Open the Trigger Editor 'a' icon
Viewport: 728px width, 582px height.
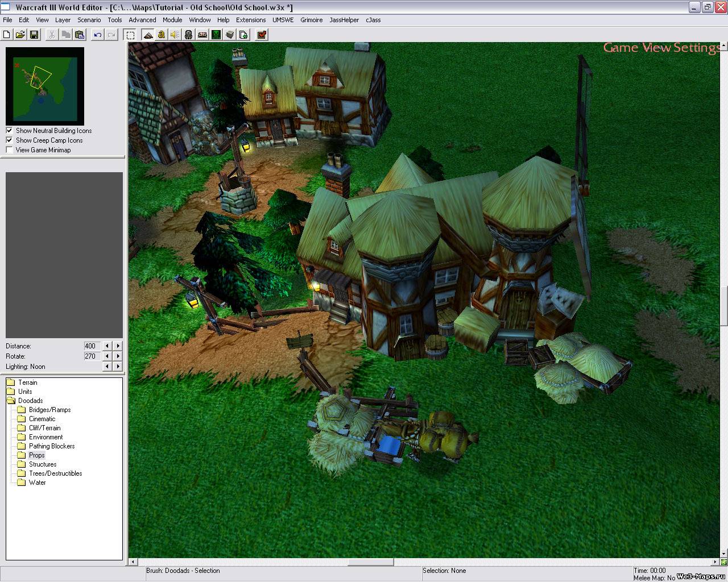pyautogui.click(x=162, y=35)
